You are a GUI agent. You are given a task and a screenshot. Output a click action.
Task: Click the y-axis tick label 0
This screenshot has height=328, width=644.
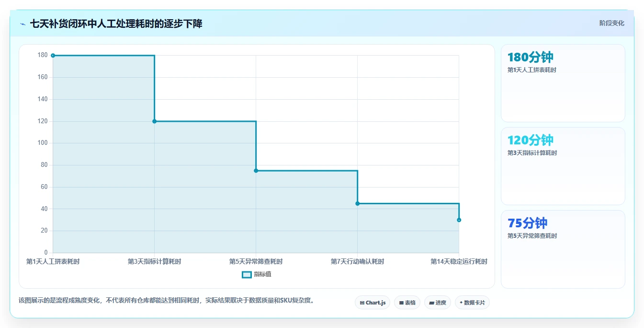coord(46,253)
